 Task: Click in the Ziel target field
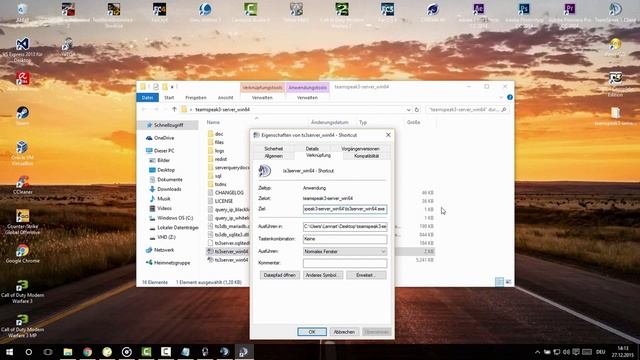[345, 209]
